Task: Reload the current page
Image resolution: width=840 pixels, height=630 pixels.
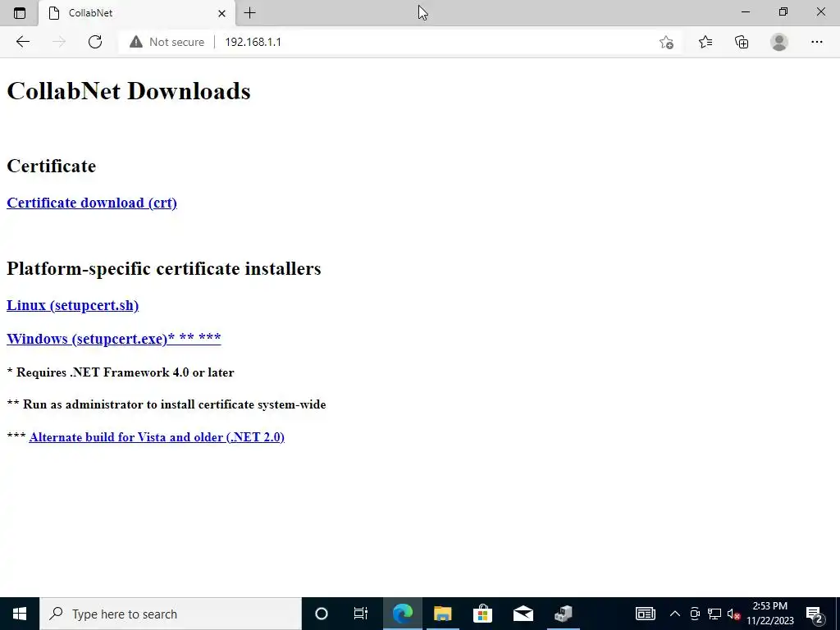Action: pos(95,42)
